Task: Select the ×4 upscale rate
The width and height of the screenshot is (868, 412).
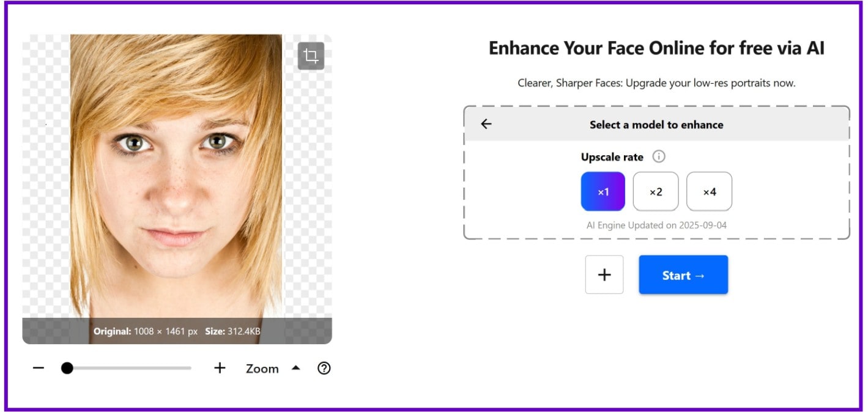Action: pos(709,191)
